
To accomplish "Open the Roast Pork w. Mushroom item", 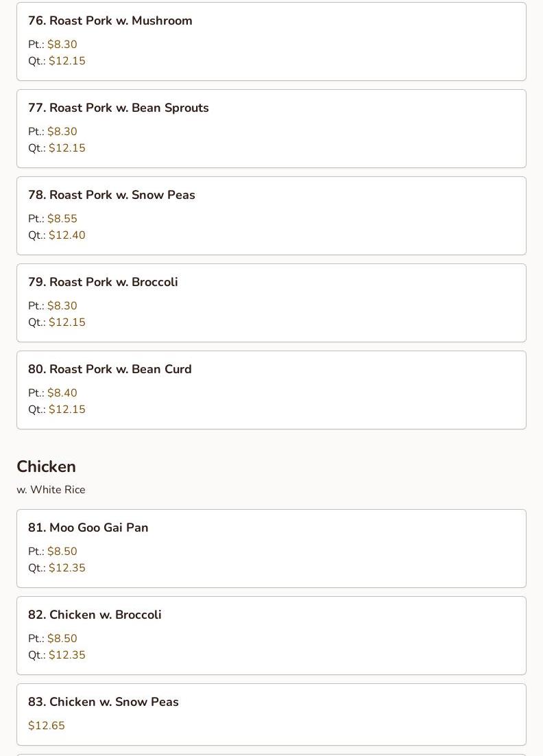I will [110, 21].
